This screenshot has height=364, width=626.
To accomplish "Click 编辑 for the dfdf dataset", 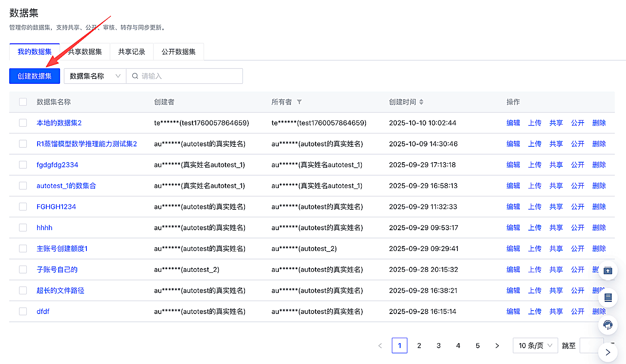I will pos(513,311).
